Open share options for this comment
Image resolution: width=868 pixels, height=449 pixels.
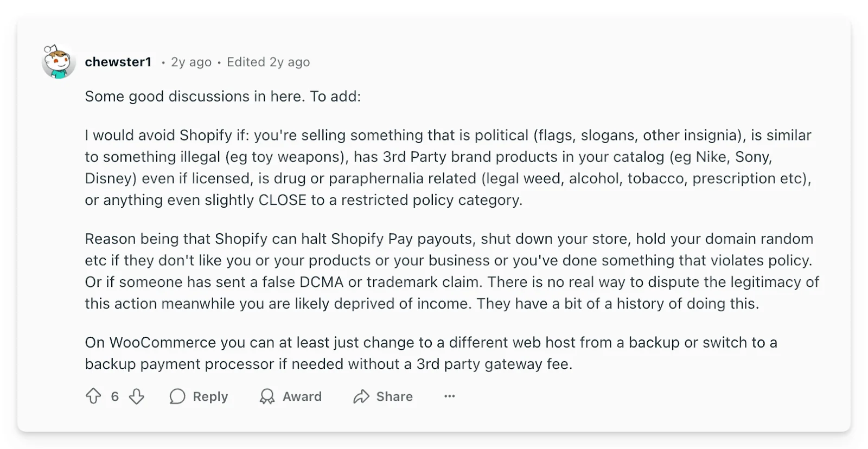(382, 396)
